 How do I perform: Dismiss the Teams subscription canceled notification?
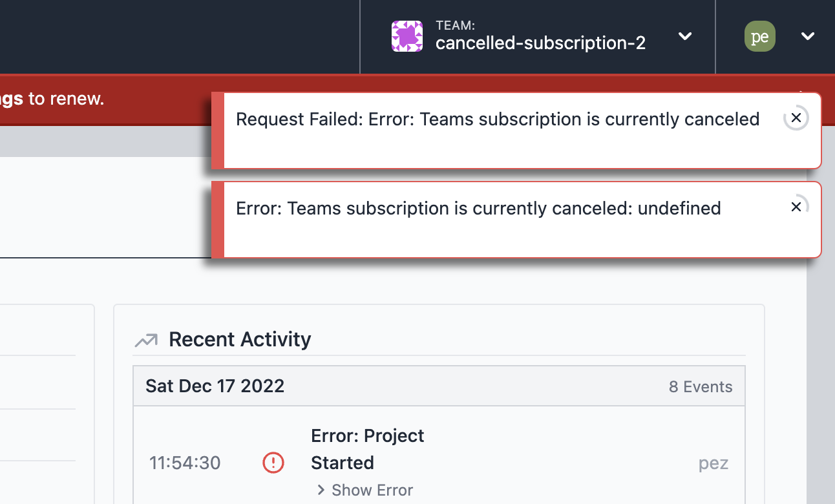(796, 206)
